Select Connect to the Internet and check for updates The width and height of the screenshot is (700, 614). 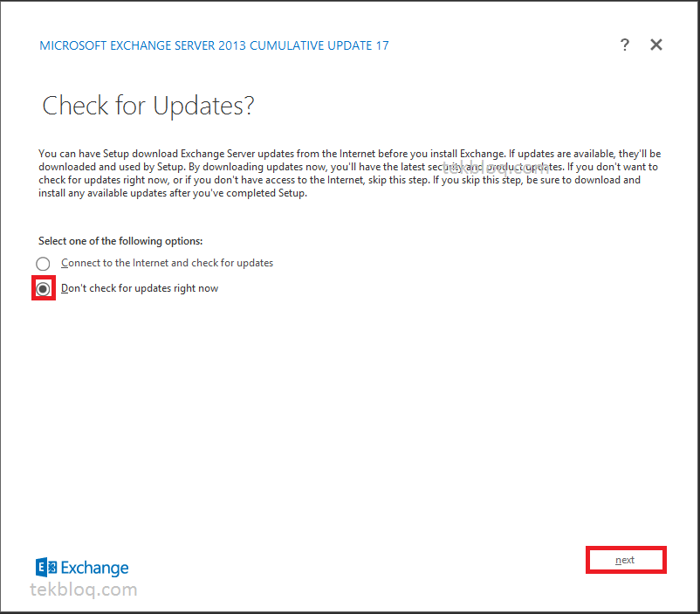coord(43,264)
